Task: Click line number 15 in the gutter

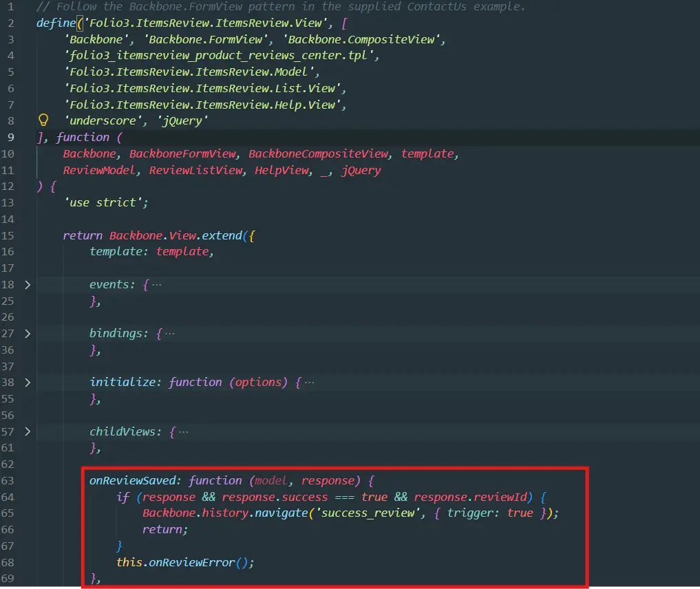Action: [8, 235]
